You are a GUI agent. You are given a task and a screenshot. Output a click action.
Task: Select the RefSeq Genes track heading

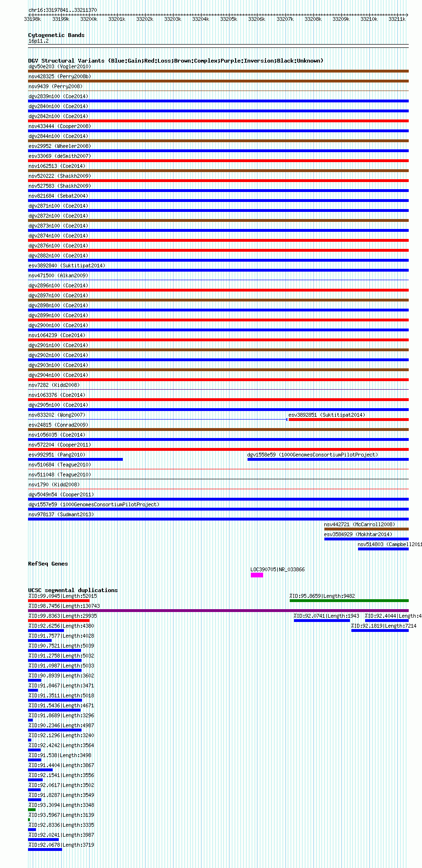point(48,564)
